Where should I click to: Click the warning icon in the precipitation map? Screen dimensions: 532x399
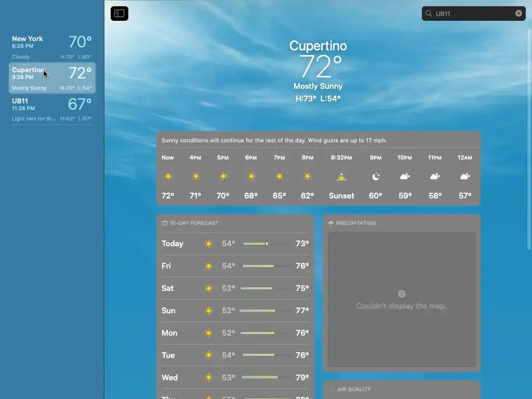click(402, 294)
